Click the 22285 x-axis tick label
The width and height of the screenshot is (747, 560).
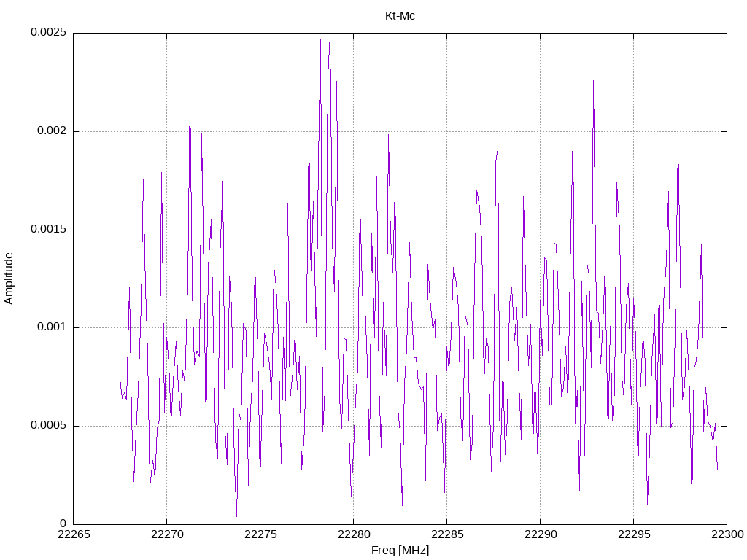point(447,534)
